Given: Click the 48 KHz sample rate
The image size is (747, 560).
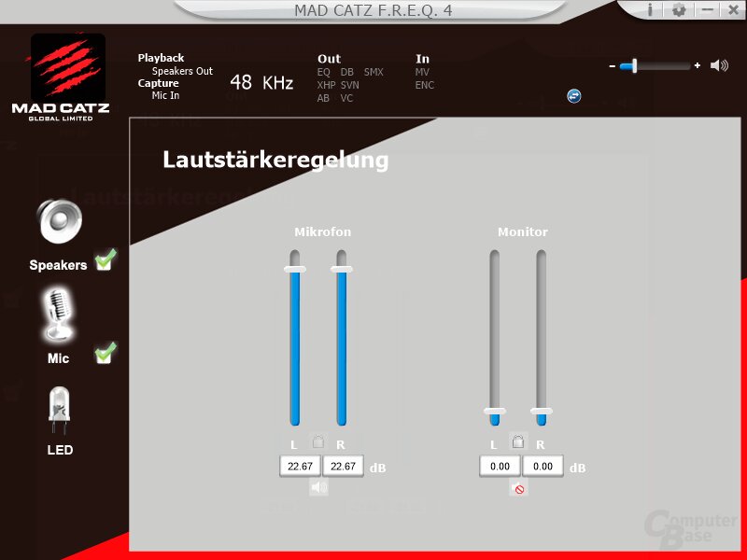Looking at the screenshot, I should pyautogui.click(x=261, y=82).
